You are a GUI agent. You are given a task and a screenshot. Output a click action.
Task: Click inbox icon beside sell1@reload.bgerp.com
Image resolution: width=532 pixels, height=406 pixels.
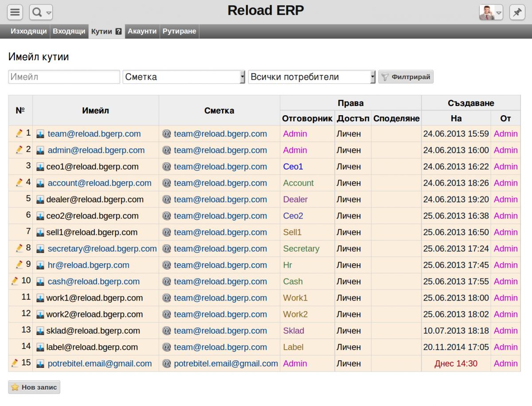coord(40,232)
